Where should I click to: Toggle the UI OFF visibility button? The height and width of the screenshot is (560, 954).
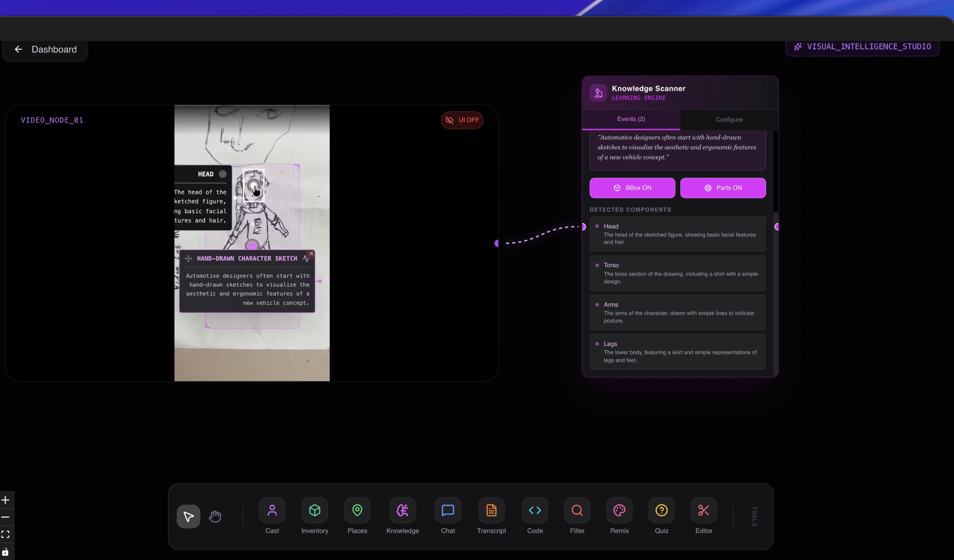[461, 120]
